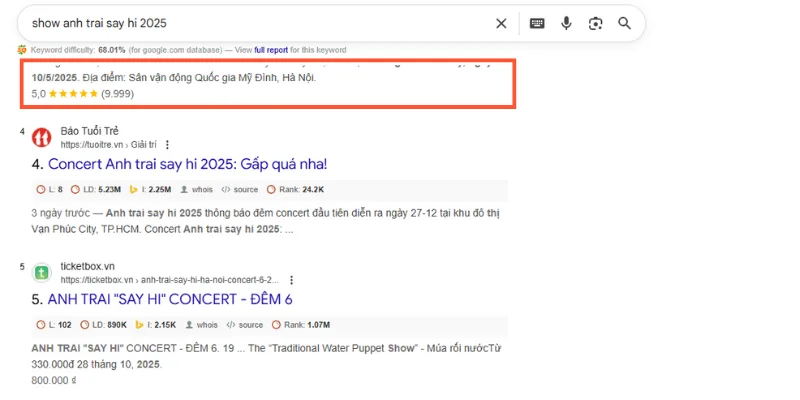Click the Báo Tuổi Trẻ site favicon
Image resolution: width=800 pixels, height=400 pixels.
41,137
